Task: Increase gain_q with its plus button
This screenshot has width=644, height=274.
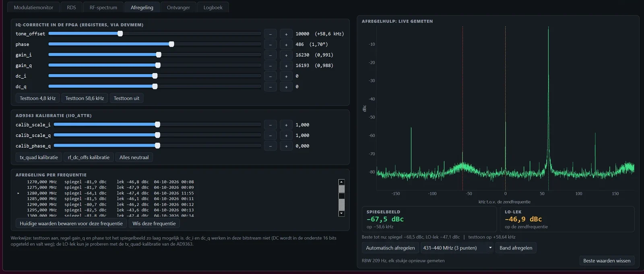Action: pyautogui.click(x=286, y=66)
